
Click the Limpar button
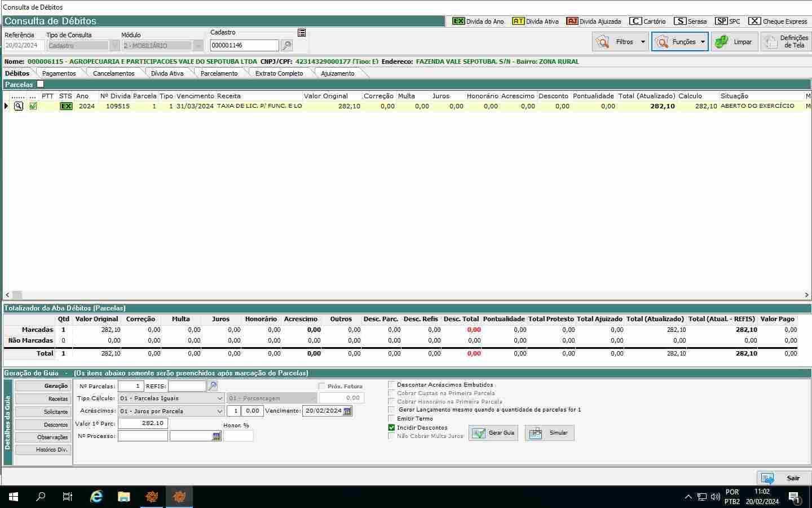pyautogui.click(x=734, y=42)
